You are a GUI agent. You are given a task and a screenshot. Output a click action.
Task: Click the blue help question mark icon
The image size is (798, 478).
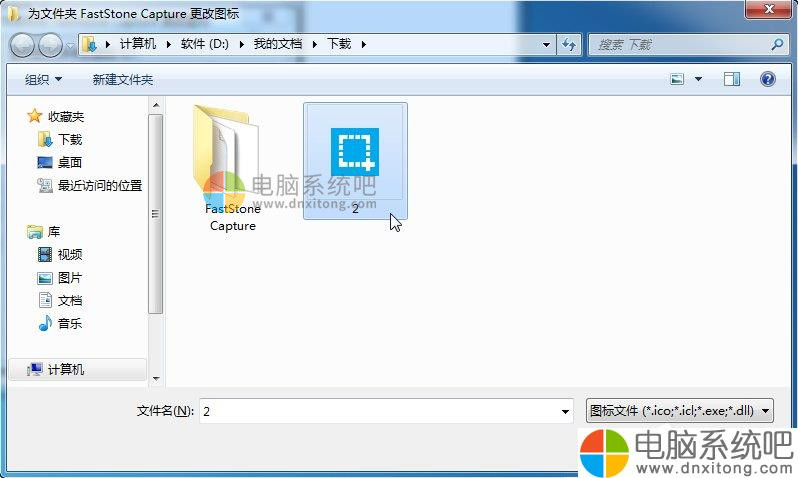(x=767, y=79)
